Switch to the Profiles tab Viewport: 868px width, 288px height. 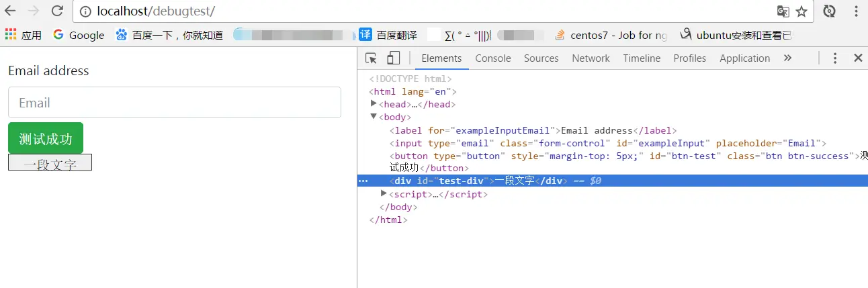690,58
